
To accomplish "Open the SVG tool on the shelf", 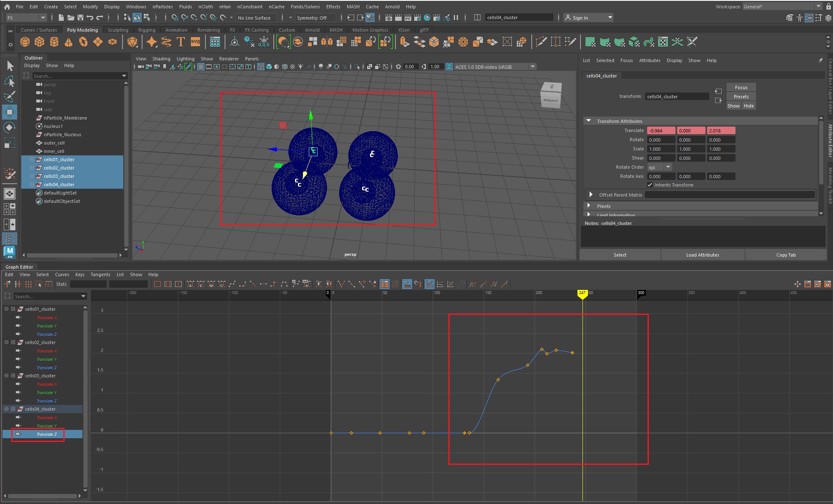I will coord(195,42).
